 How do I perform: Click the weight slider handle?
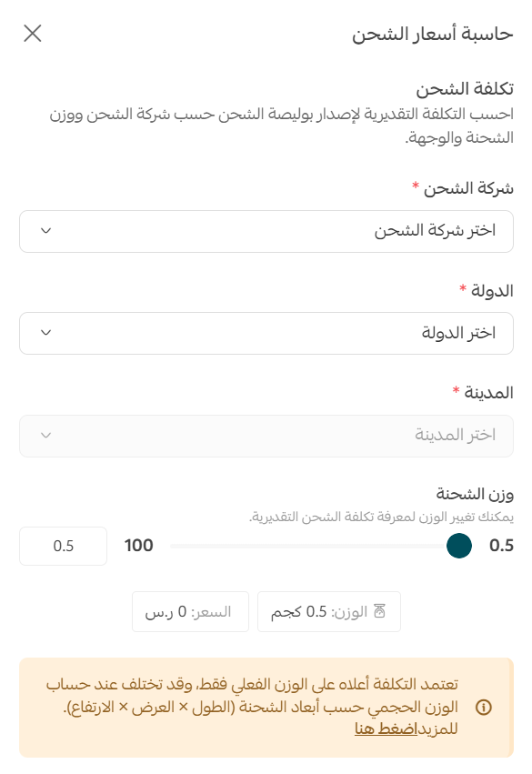coord(459,546)
